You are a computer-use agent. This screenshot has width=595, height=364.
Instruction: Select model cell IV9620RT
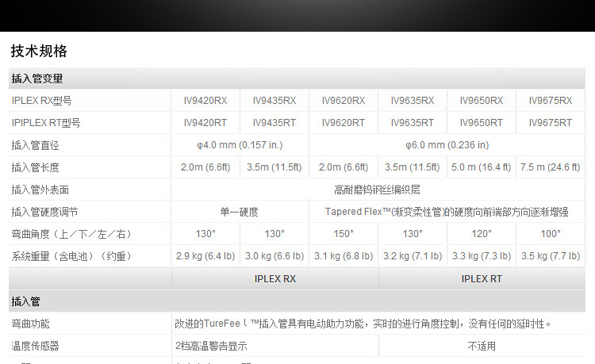pos(344,123)
